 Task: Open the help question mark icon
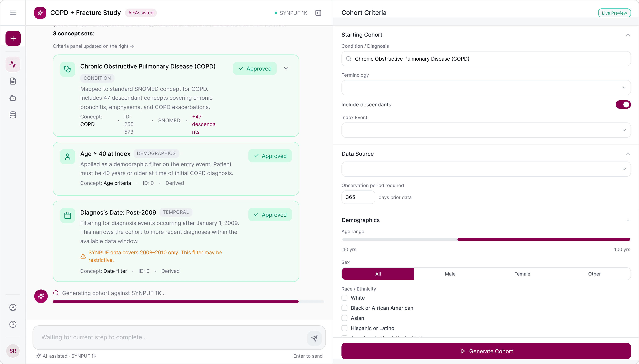click(x=13, y=325)
